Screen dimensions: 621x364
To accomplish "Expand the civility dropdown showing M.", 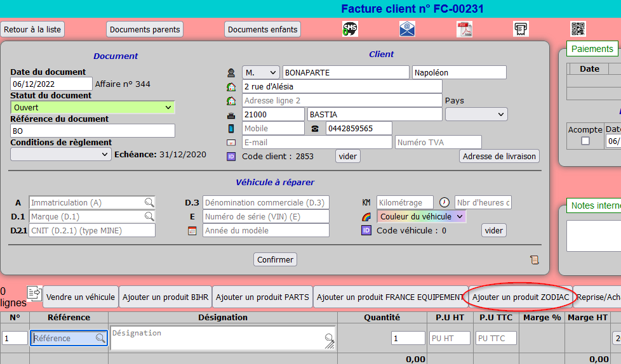I will (x=260, y=73).
